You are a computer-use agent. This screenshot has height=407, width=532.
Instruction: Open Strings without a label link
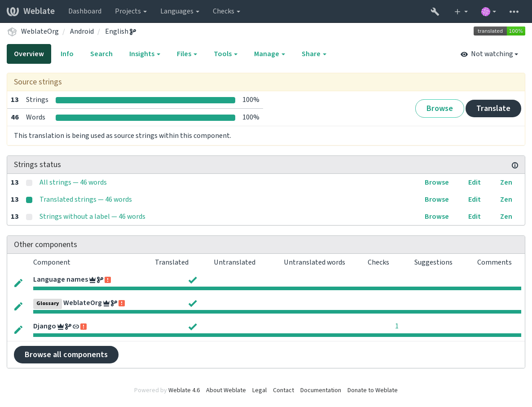(92, 217)
